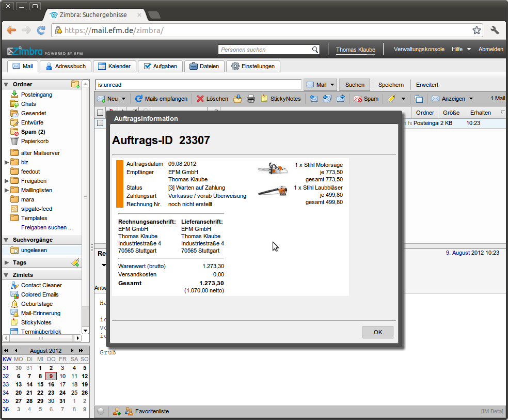Expand the Tags section
The image size is (508, 420).
pos(6,262)
